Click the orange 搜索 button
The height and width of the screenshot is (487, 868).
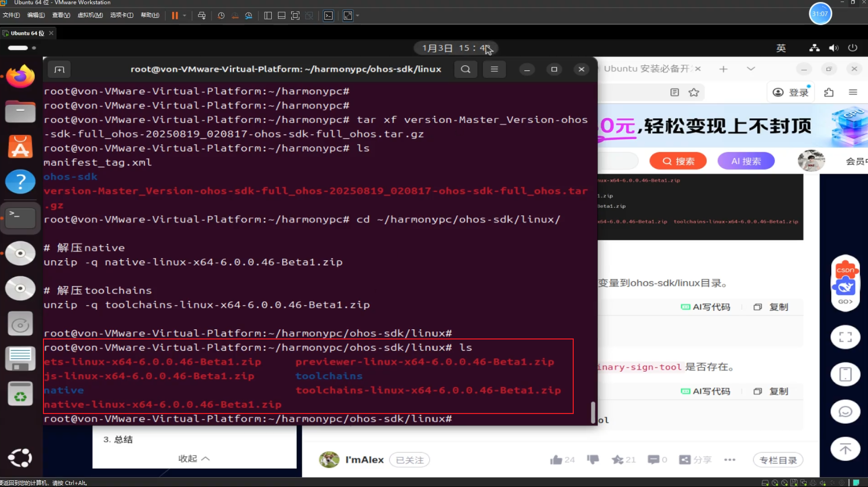678,161
